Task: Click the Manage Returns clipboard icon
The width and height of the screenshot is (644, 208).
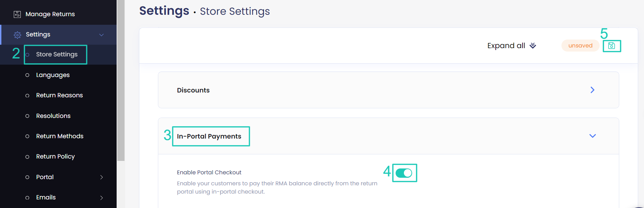Action: [17, 14]
